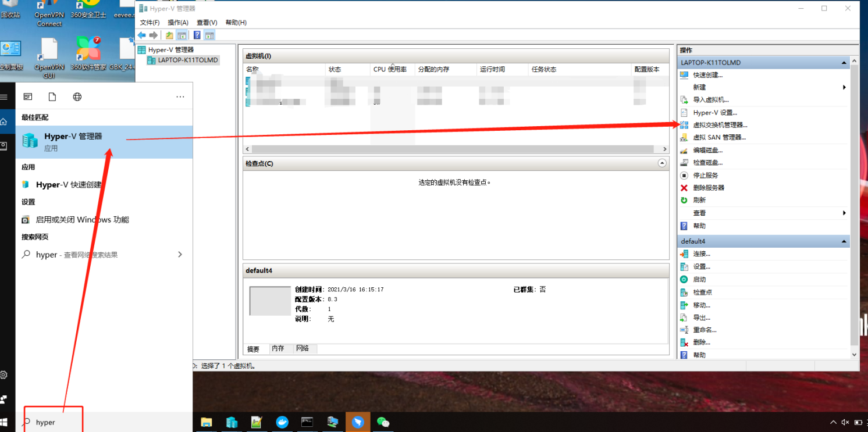
Task: Click the blue question mark toolbar icon
Action: pyautogui.click(x=197, y=35)
